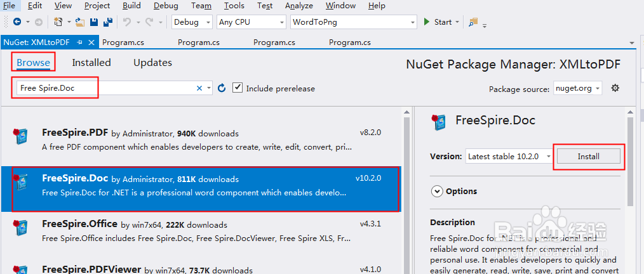Screen dimensions: 644x274
Task: Refresh the NuGet package search results
Action: click(222, 88)
